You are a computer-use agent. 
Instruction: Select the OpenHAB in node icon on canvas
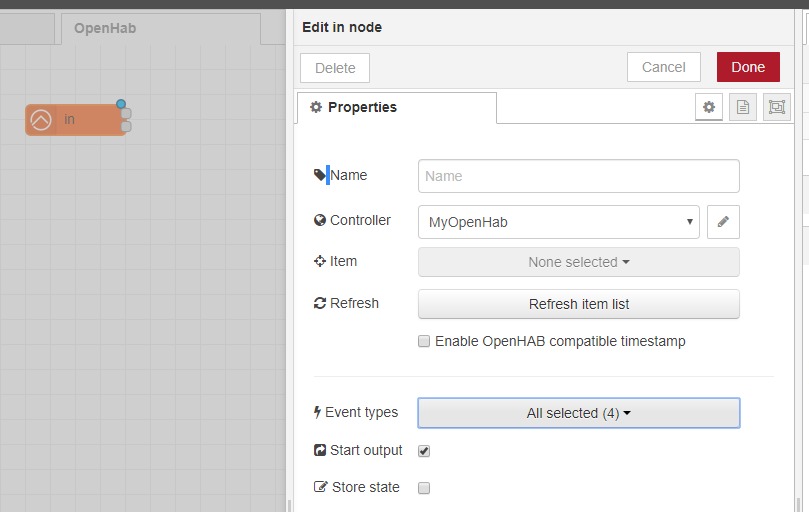41,120
